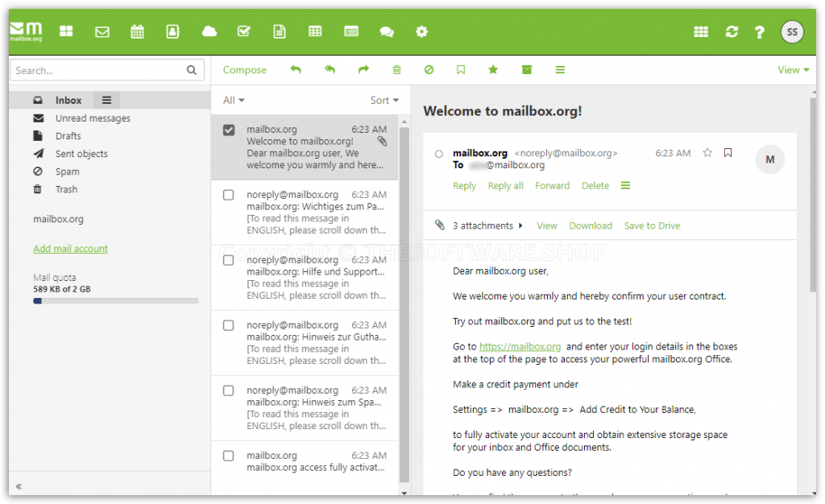Click the Reply arrow toolbar icon

pyautogui.click(x=296, y=69)
